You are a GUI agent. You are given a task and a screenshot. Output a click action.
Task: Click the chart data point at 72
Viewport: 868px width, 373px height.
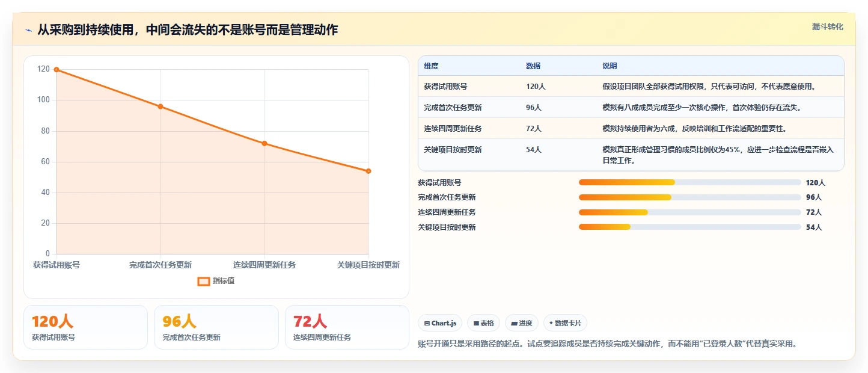click(x=264, y=143)
